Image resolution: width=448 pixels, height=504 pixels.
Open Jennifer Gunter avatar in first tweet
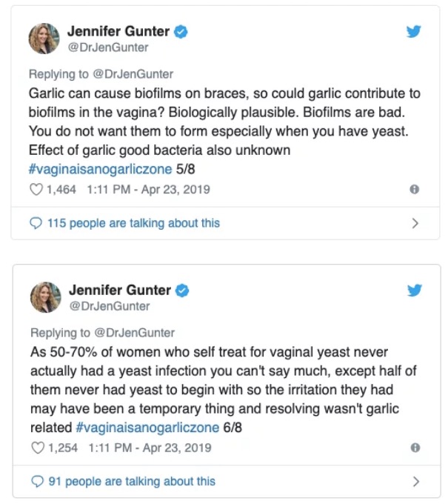pyautogui.click(x=44, y=38)
